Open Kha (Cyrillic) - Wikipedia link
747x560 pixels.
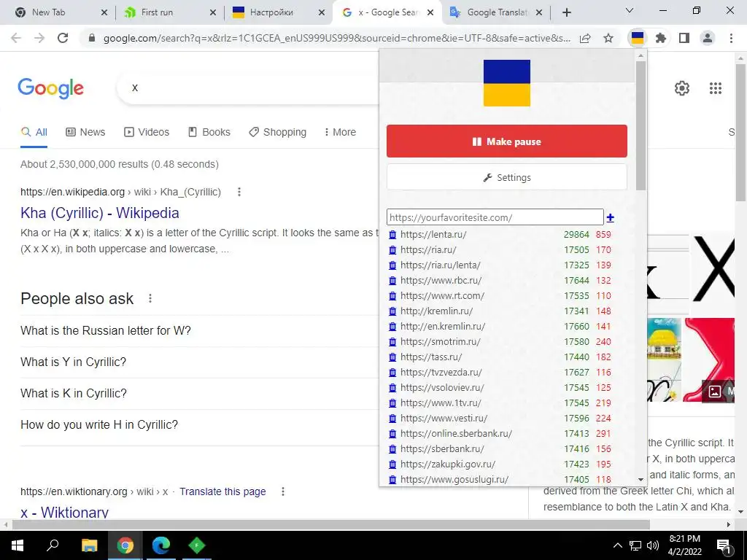(x=99, y=213)
